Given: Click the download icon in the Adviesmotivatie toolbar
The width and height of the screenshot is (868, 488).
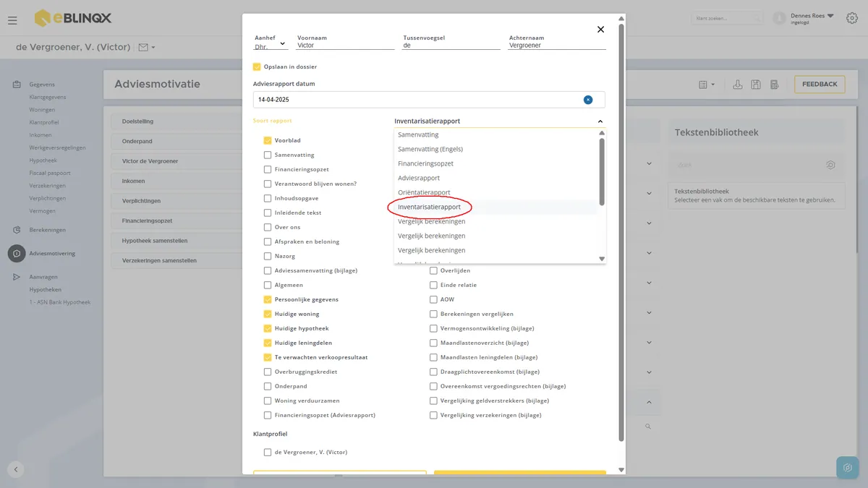Looking at the screenshot, I should click(738, 85).
